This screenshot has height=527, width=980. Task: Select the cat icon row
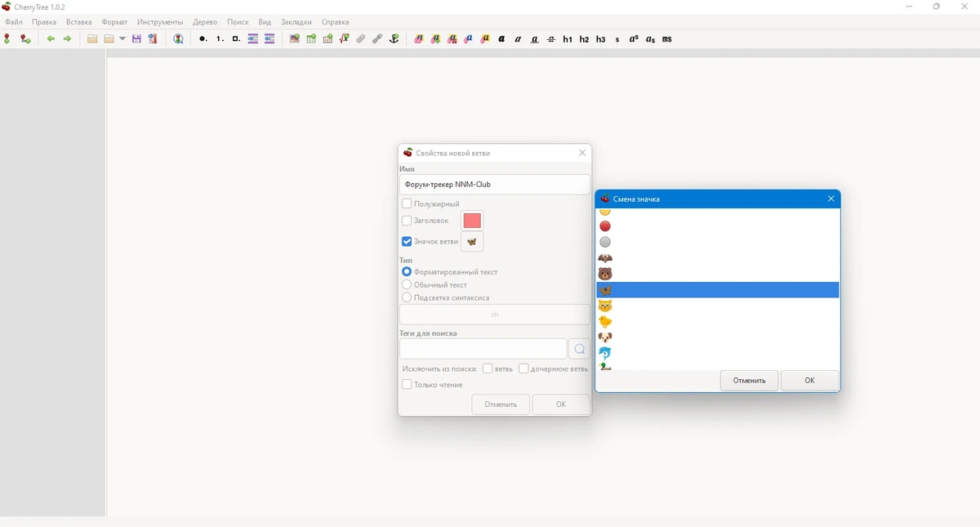[718, 306]
